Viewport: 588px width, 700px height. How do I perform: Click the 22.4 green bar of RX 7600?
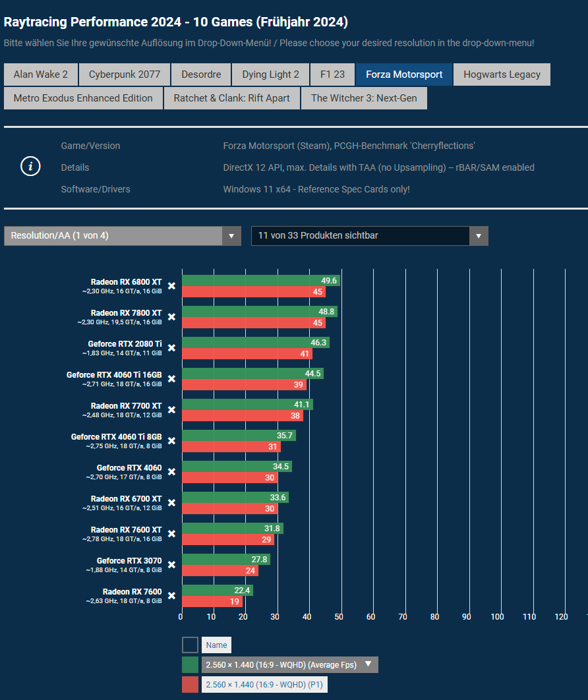(x=218, y=590)
